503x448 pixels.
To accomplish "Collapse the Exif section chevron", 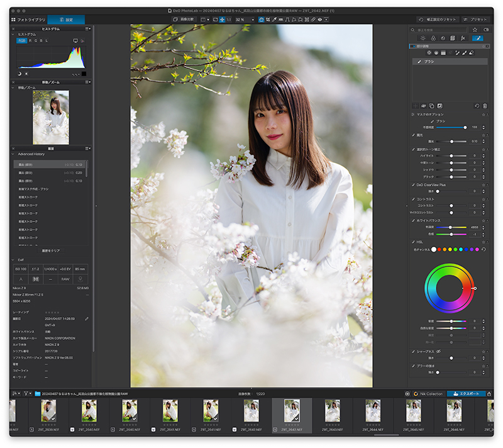I will coord(13,260).
